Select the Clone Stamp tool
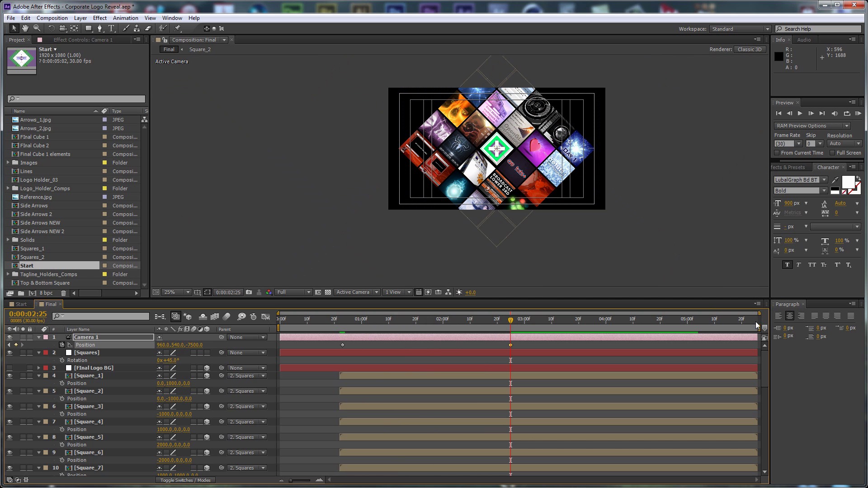Image resolution: width=868 pixels, height=488 pixels. click(x=137, y=28)
